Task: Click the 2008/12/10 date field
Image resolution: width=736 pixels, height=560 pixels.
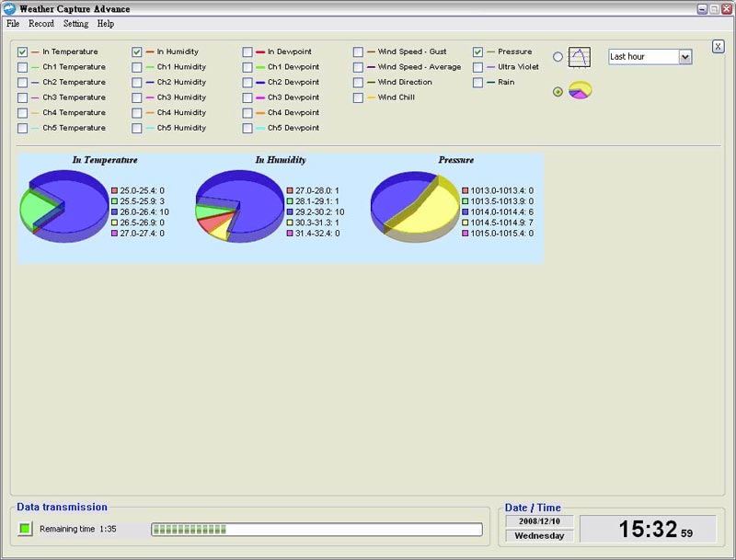Action: click(539, 521)
